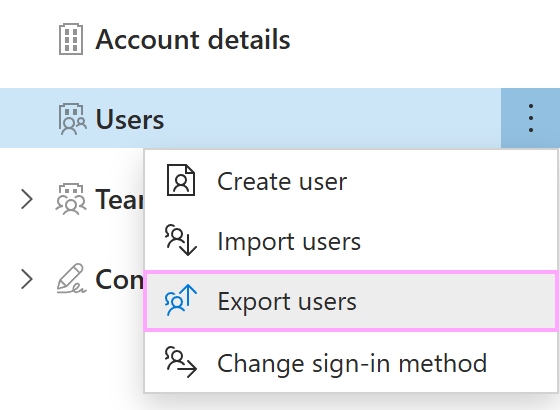
Task: Click the pen signature sidebar icon
Action: point(71,279)
